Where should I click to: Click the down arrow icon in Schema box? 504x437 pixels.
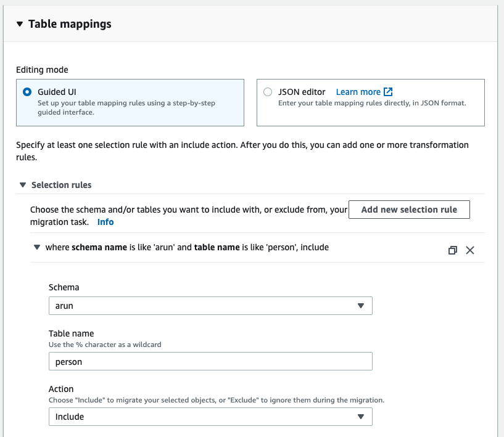point(361,306)
